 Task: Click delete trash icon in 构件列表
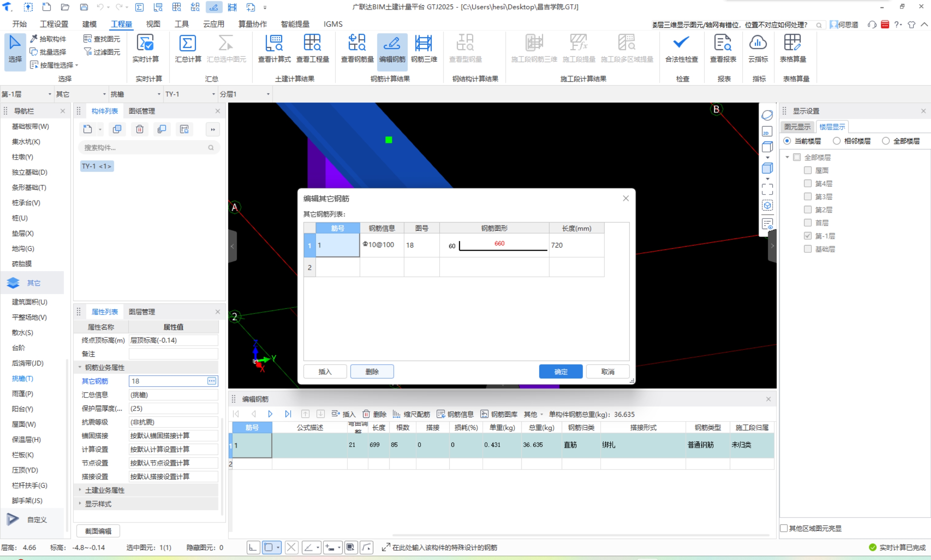pyautogui.click(x=140, y=129)
